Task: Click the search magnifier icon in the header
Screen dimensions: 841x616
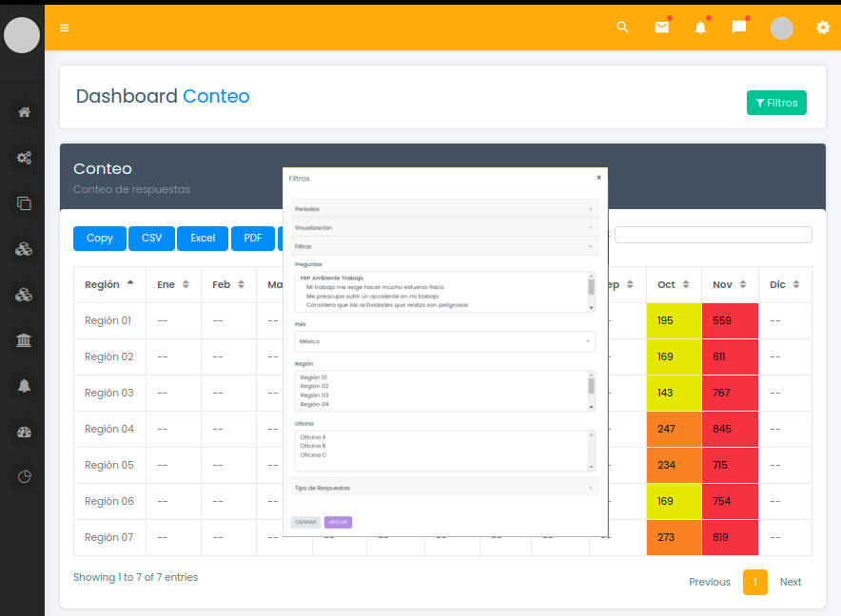Action: (623, 28)
